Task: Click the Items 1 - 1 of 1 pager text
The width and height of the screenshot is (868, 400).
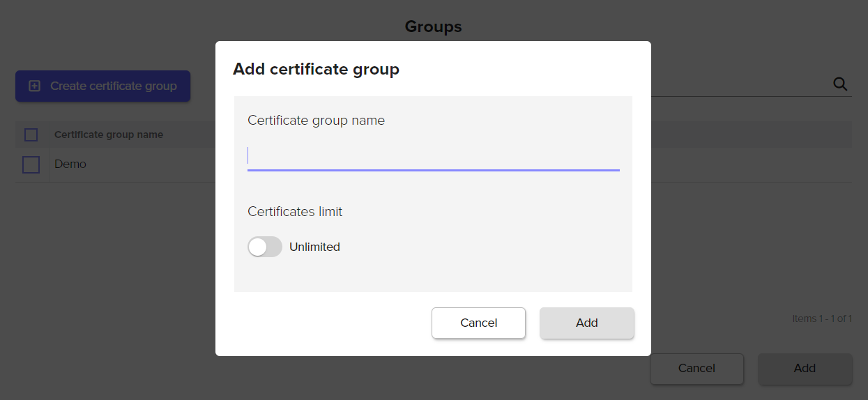Action: point(822,318)
